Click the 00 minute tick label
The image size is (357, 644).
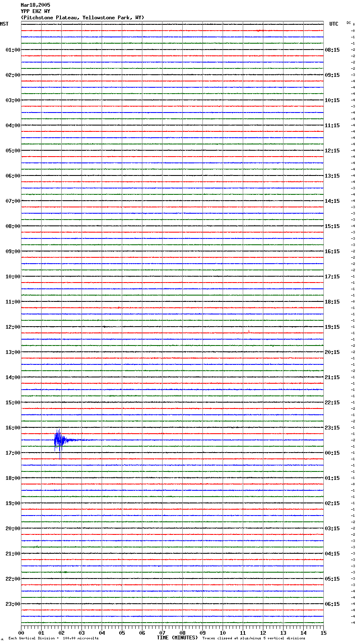click(21, 633)
